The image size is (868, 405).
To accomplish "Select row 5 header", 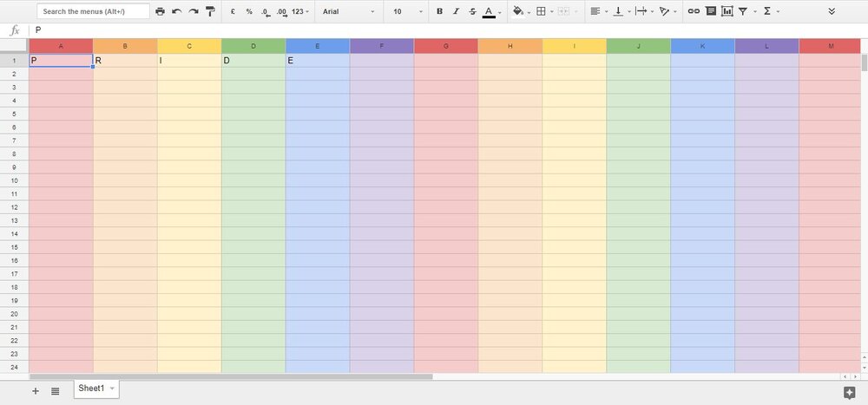I will (15, 114).
